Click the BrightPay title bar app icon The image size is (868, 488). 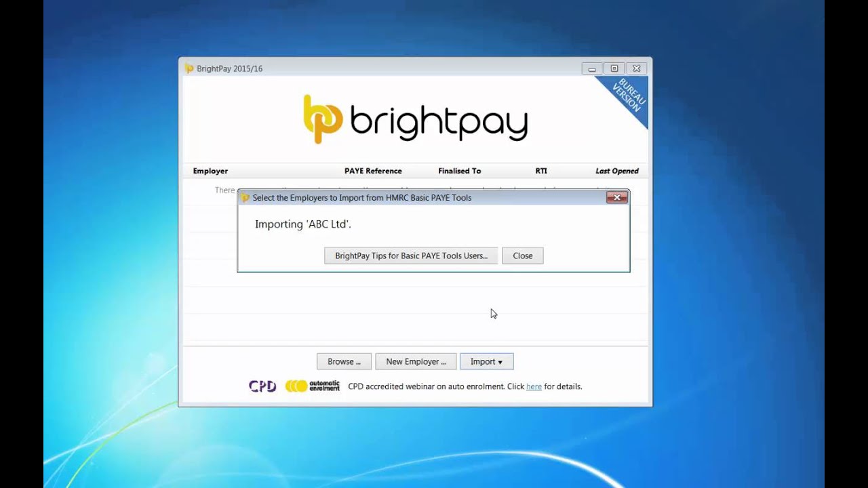[x=189, y=68]
